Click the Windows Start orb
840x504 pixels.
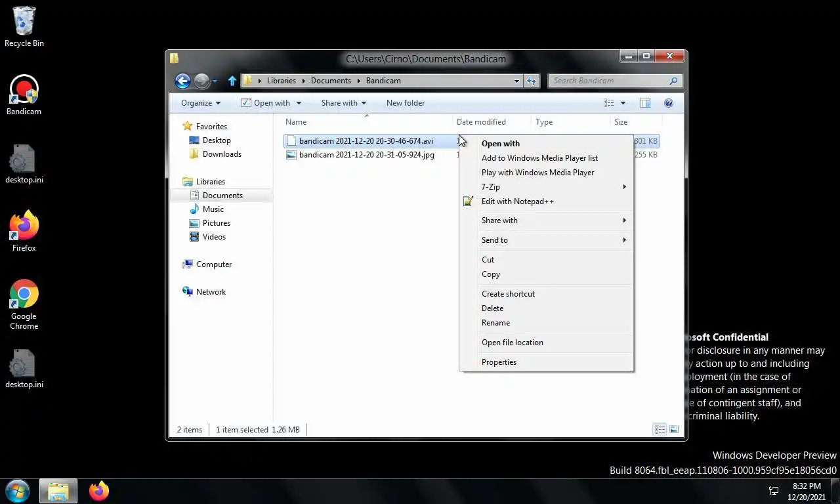(x=18, y=491)
